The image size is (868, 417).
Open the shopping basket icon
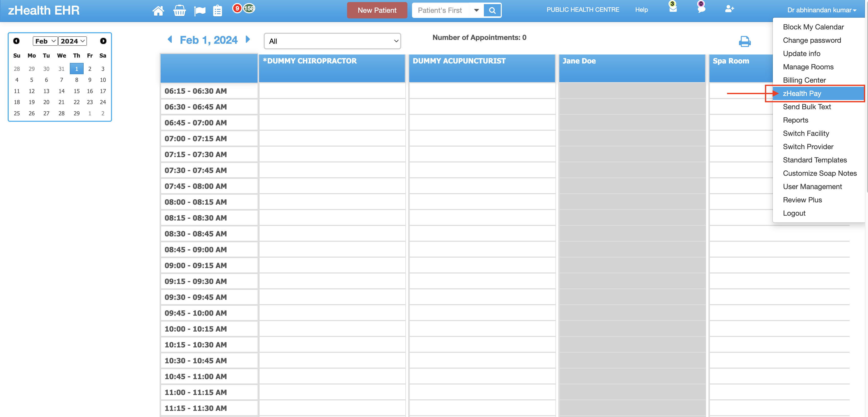point(179,10)
